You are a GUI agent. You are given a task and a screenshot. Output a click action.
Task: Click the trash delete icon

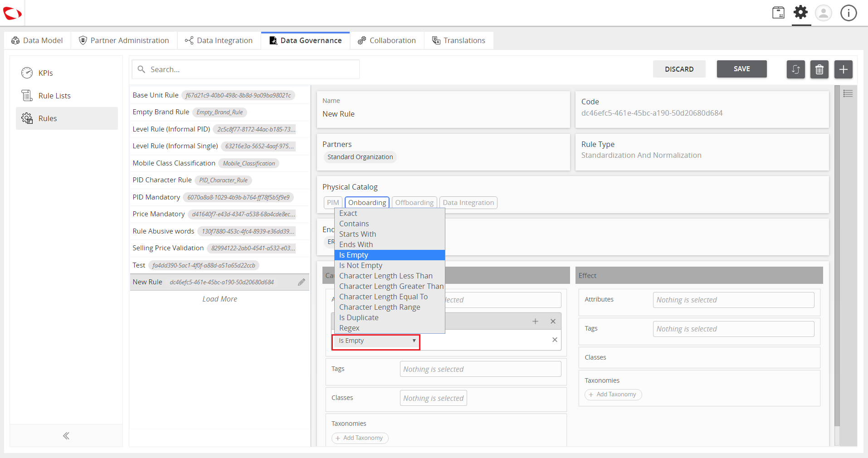(819, 69)
